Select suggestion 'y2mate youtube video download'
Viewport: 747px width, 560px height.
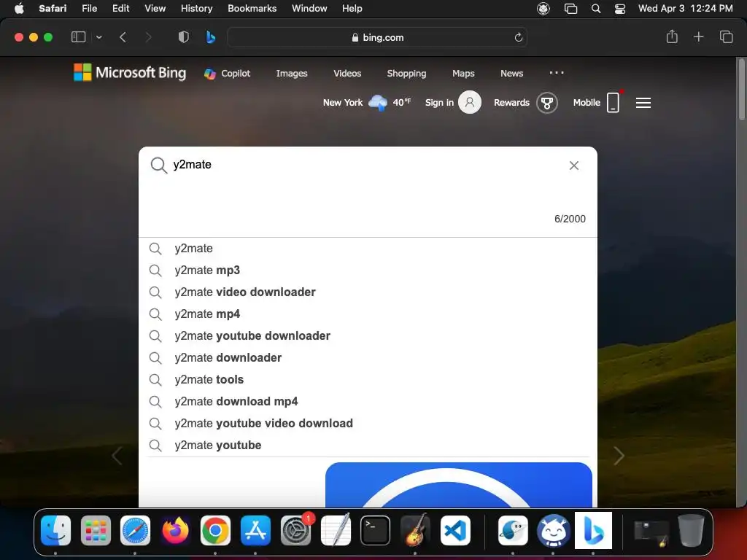coord(368,424)
